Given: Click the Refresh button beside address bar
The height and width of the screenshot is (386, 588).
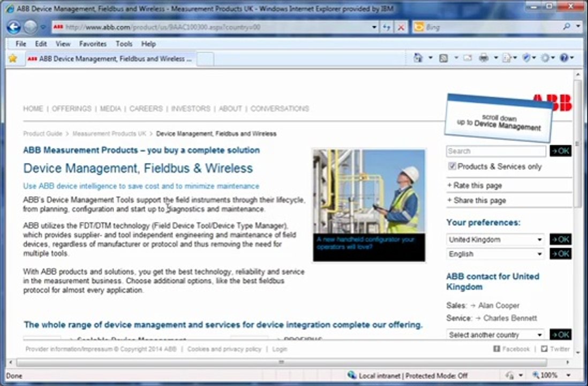Looking at the screenshot, I should (x=387, y=27).
